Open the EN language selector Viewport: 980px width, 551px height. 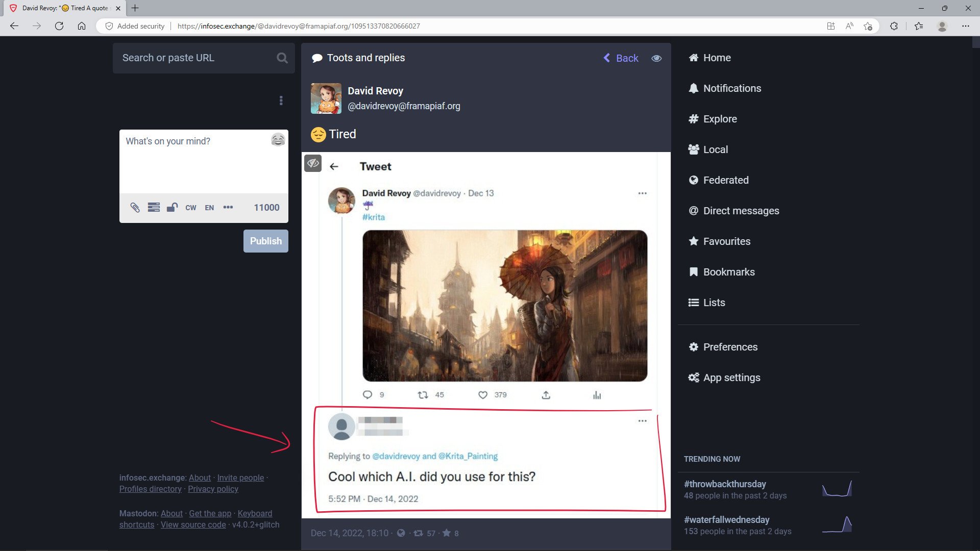(x=209, y=208)
